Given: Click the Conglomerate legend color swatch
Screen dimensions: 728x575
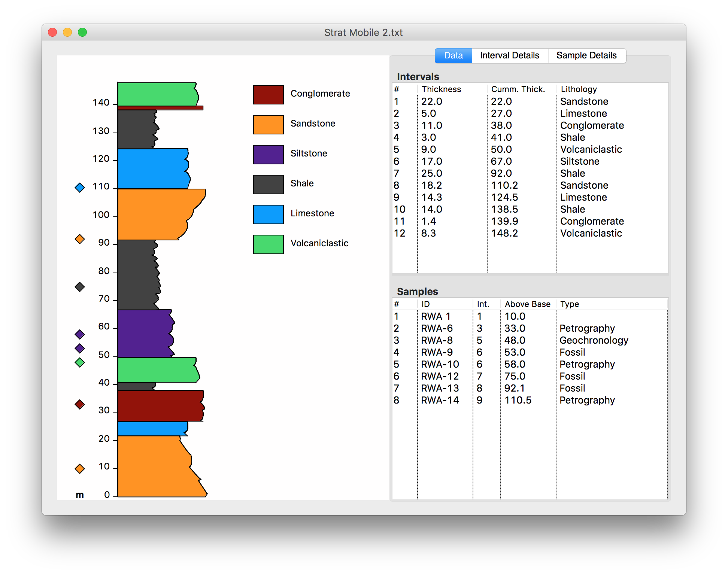Looking at the screenshot, I should [x=268, y=95].
